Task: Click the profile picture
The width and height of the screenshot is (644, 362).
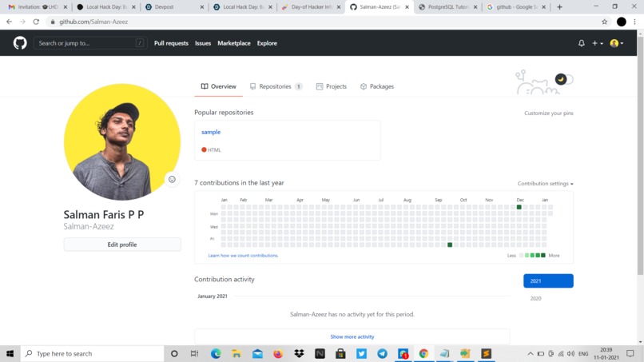Action: pos(122,141)
